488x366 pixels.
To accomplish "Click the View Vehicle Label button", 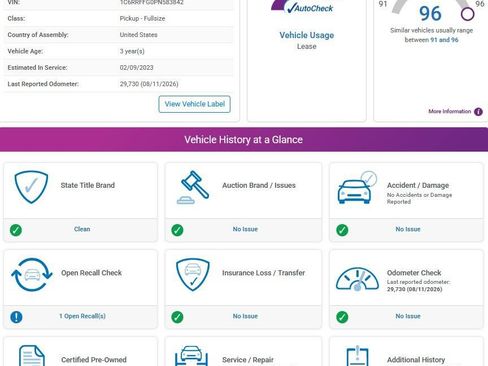I will click(194, 104).
